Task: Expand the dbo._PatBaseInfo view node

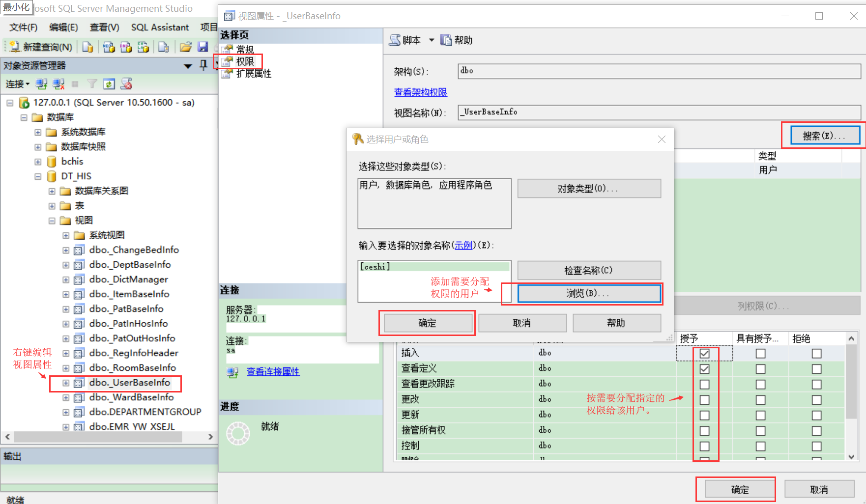Action: [x=66, y=309]
